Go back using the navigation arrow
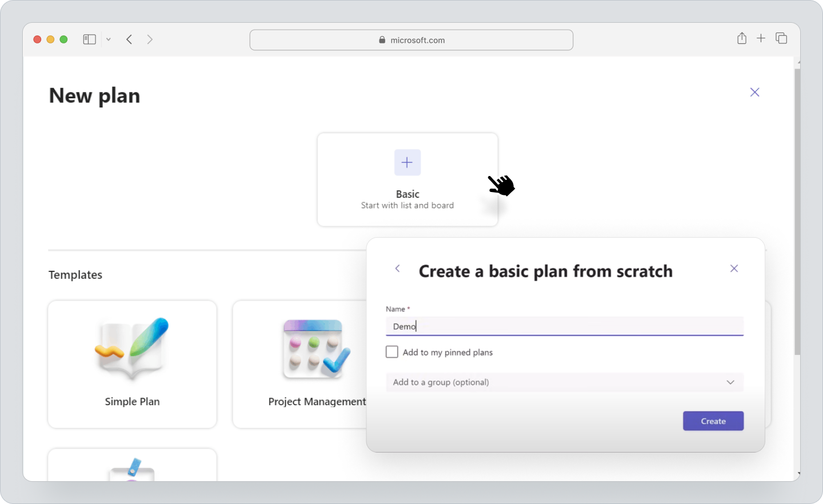This screenshot has height=504, width=823. point(129,39)
